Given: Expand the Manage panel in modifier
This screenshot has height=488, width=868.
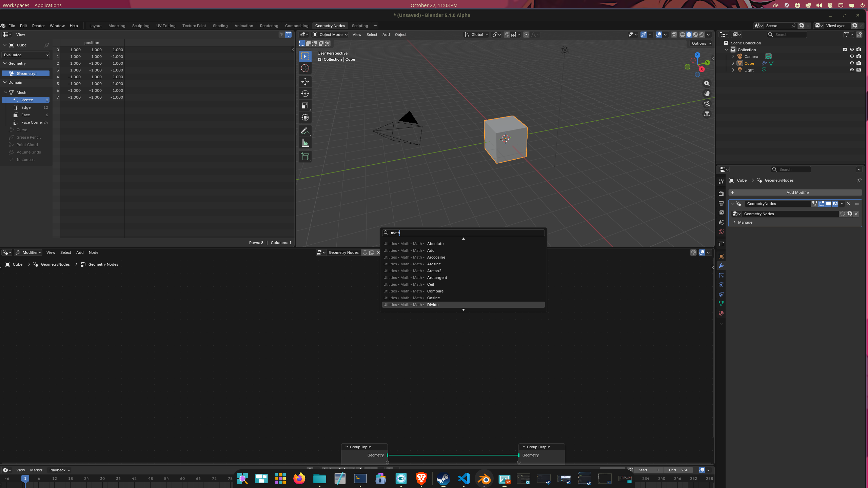Looking at the screenshot, I should pos(745,222).
